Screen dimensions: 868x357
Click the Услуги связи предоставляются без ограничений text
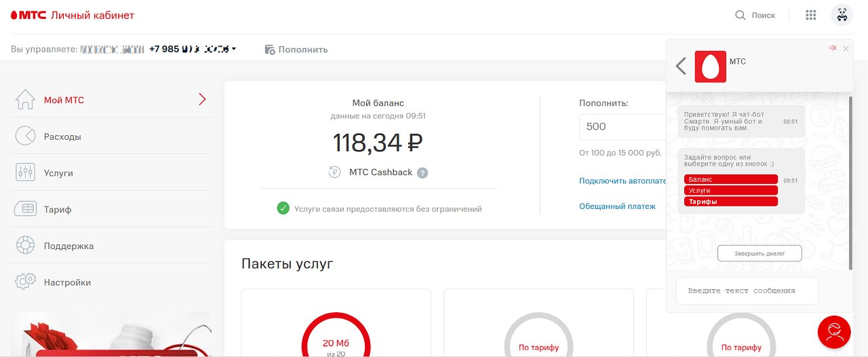tap(388, 209)
